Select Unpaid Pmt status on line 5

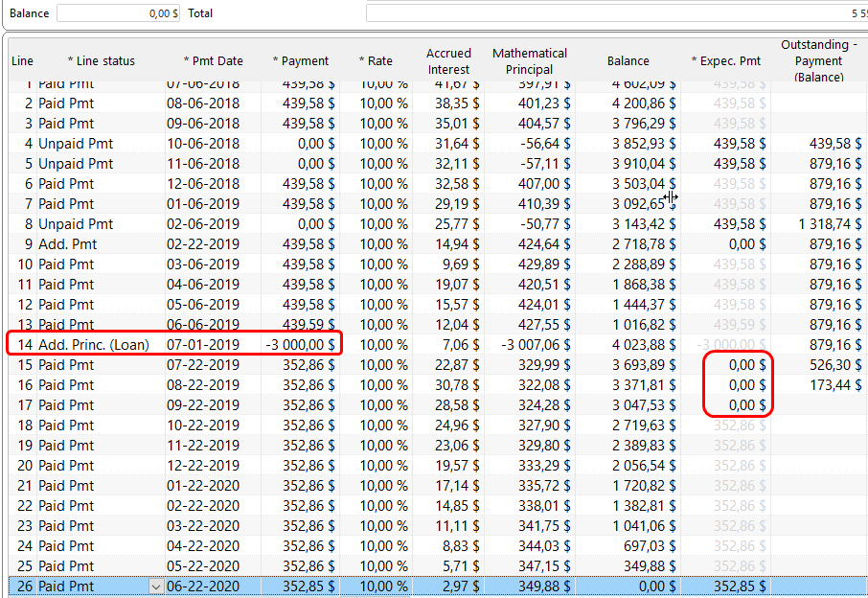76,164
